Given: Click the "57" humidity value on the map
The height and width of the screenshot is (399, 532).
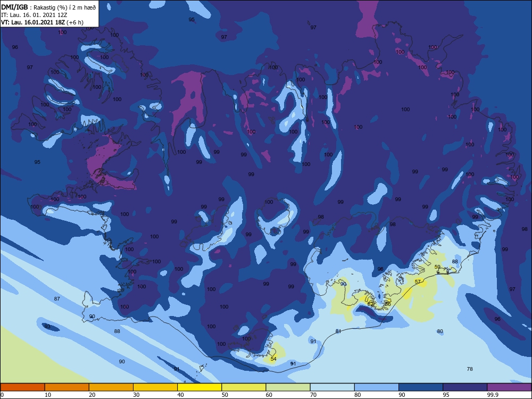Looking at the screenshot, I should click(418, 281).
